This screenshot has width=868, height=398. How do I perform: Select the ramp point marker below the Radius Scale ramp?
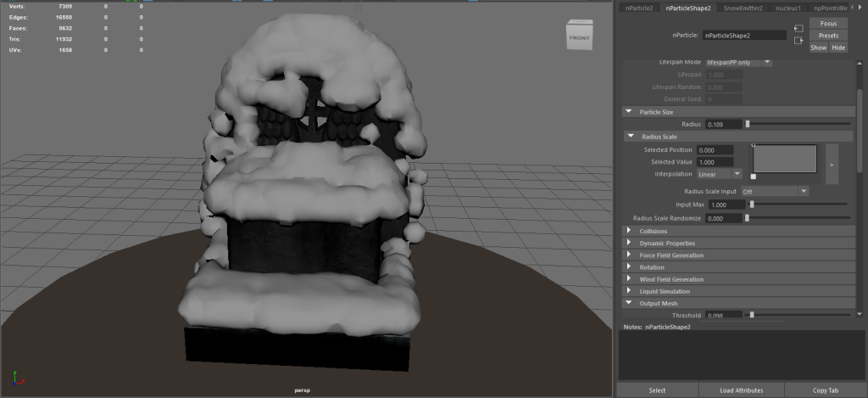click(754, 177)
